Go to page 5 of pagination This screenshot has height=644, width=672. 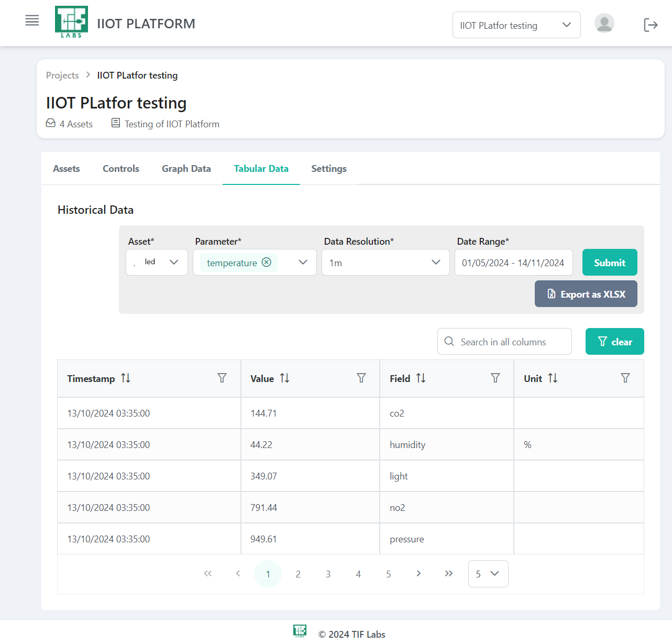click(x=389, y=574)
